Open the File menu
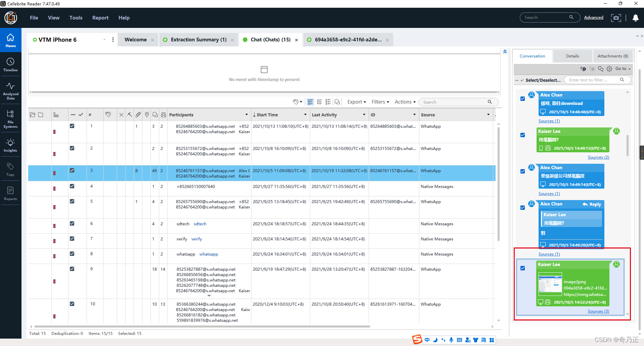 coord(34,18)
